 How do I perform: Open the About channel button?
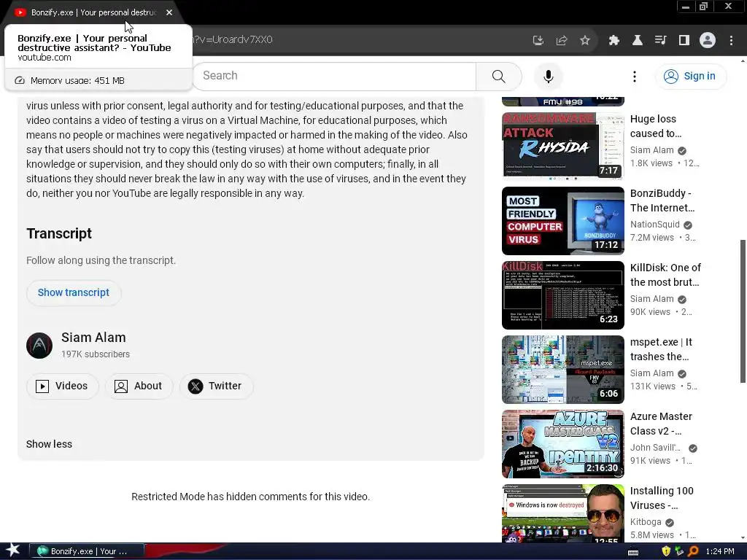(139, 386)
